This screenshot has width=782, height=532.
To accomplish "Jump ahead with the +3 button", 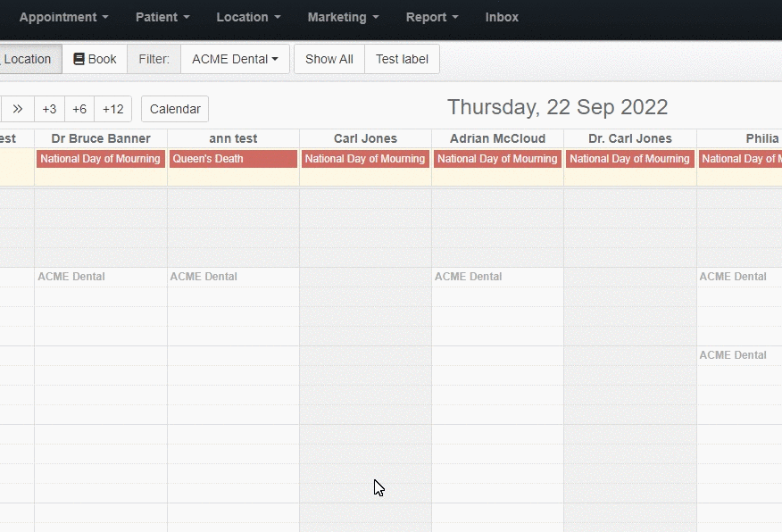I will coord(49,109).
